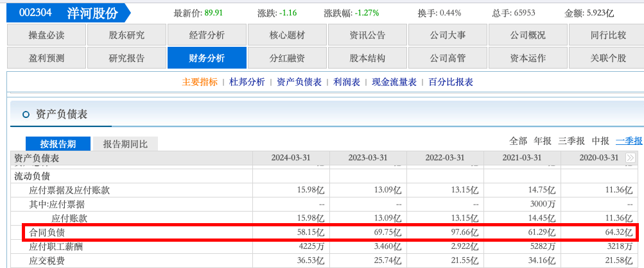
Task: Open the 经营分析 tab
Action: (x=207, y=35)
